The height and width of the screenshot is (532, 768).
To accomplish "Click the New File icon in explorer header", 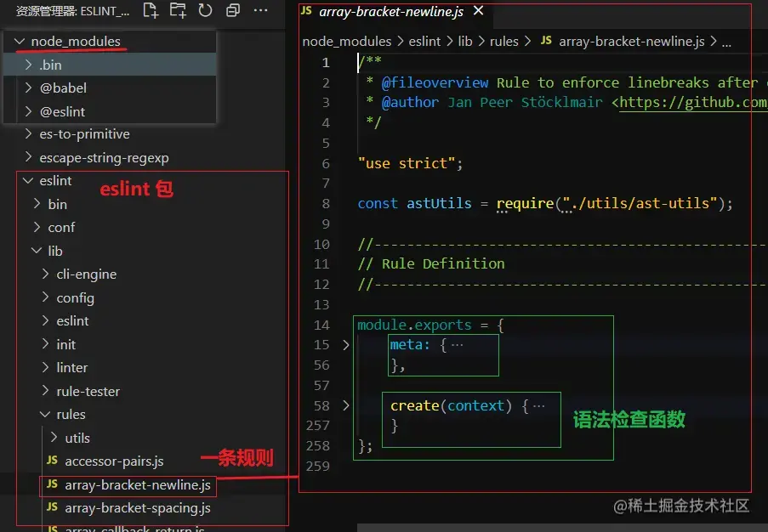I will point(151,10).
